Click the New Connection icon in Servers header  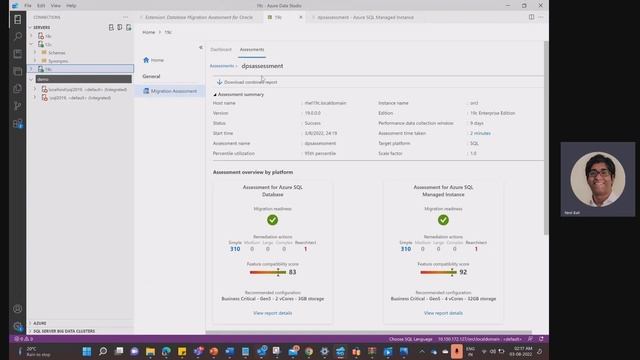pos(111,27)
